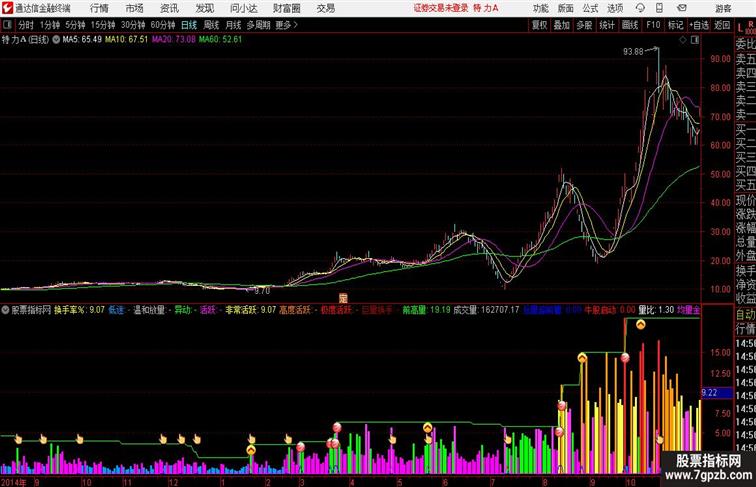Click the 成交量: 162707.17 value
Image resolution: width=756 pixels, height=487 pixels.
pos(486,310)
